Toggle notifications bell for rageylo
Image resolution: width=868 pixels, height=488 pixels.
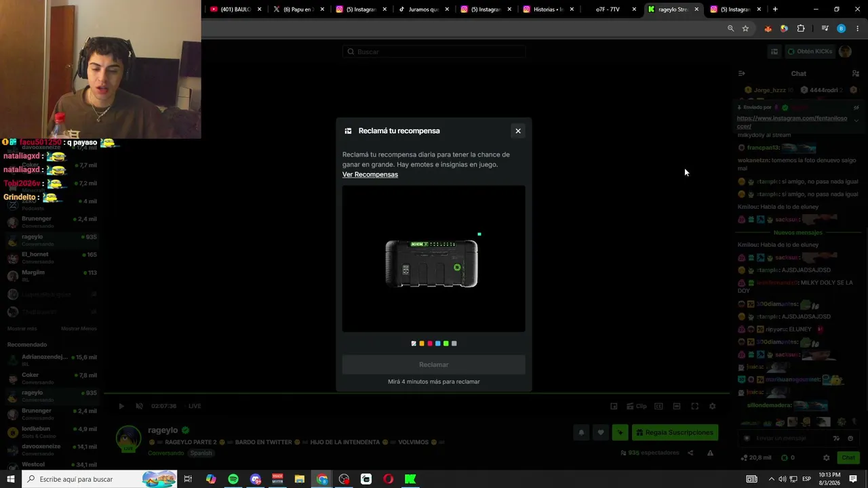point(581,432)
